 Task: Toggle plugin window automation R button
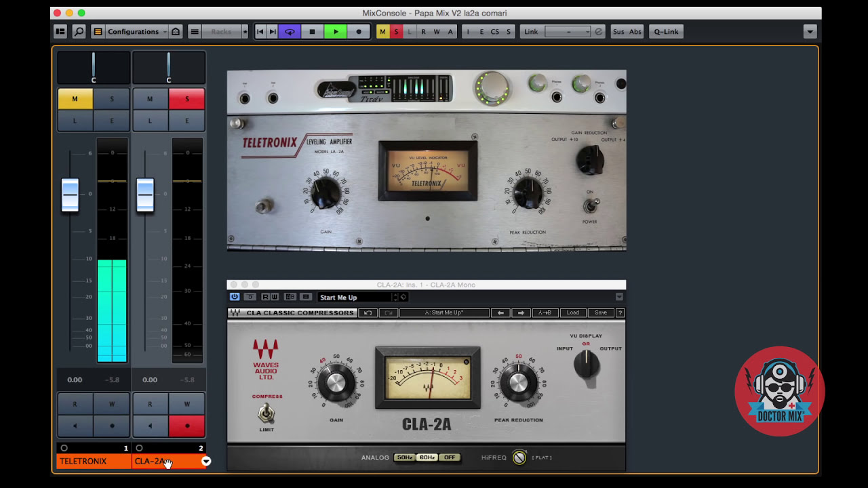click(265, 297)
